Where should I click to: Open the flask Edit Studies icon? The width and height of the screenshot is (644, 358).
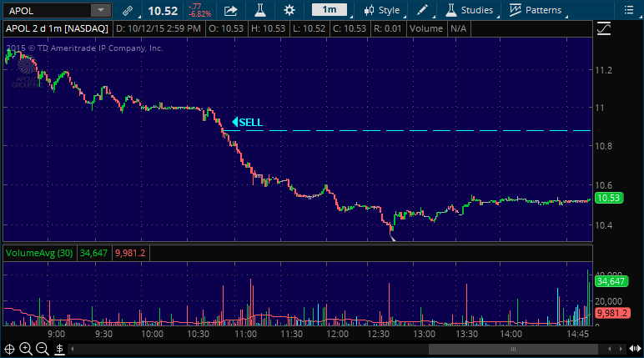tap(260, 10)
